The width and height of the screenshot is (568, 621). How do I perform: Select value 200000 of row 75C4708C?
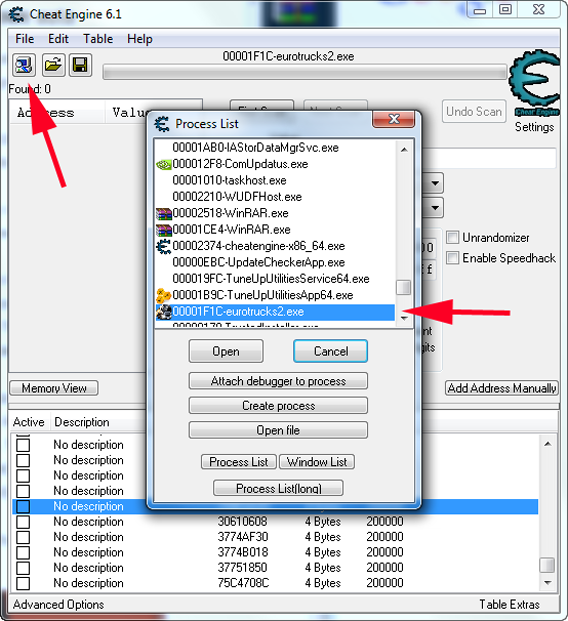coord(385,583)
